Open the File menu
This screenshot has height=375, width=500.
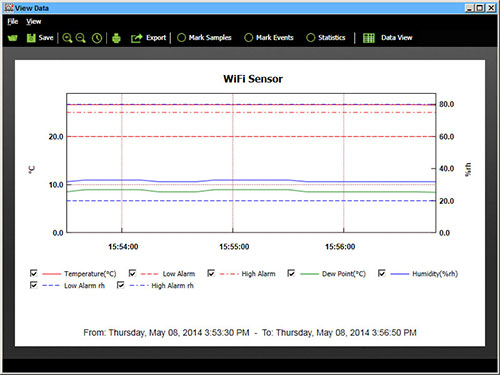point(13,22)
